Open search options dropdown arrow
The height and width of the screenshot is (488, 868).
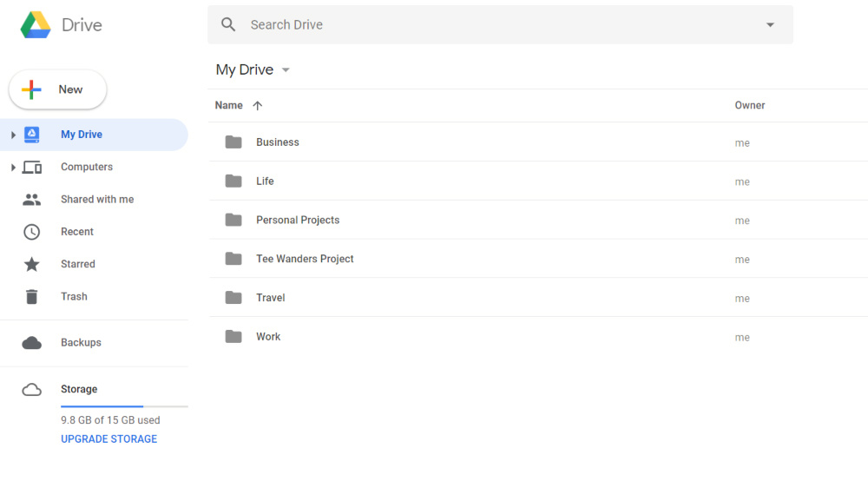point(770,24)
